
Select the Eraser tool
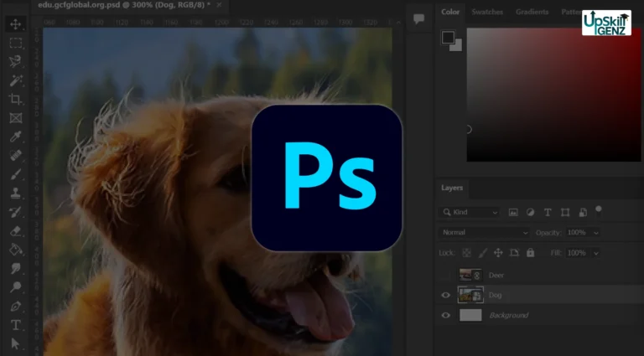click(16, 231)
